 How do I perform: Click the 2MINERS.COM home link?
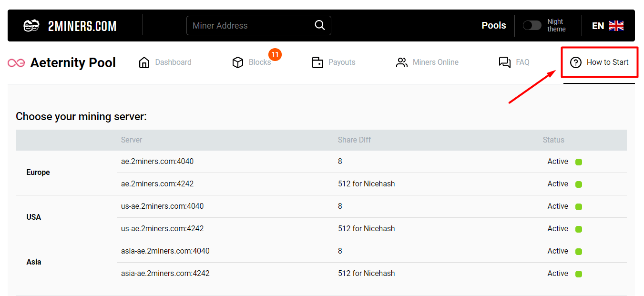(x=82, y=26)
